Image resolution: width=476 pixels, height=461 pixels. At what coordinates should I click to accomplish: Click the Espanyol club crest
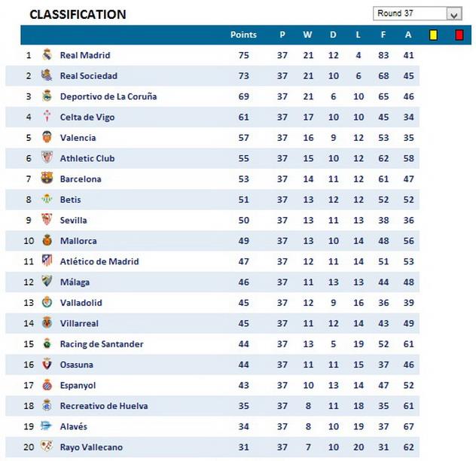tap(47, 385)
